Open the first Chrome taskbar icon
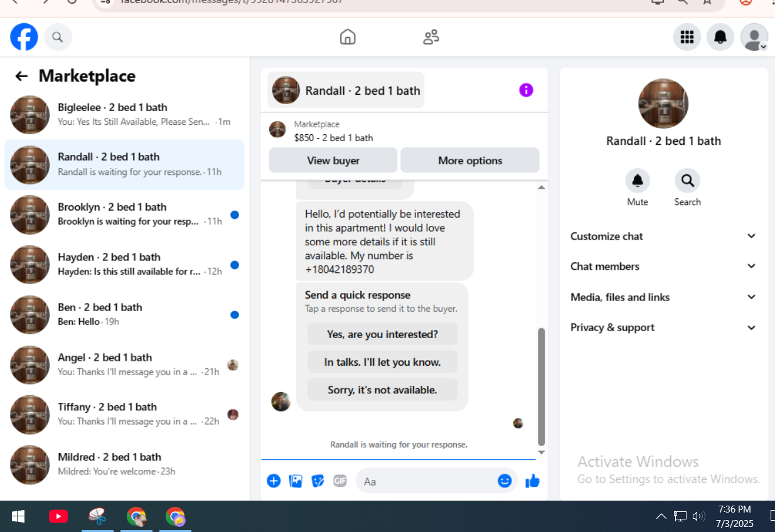Viewport: 775px width, 532px height. 136,516
